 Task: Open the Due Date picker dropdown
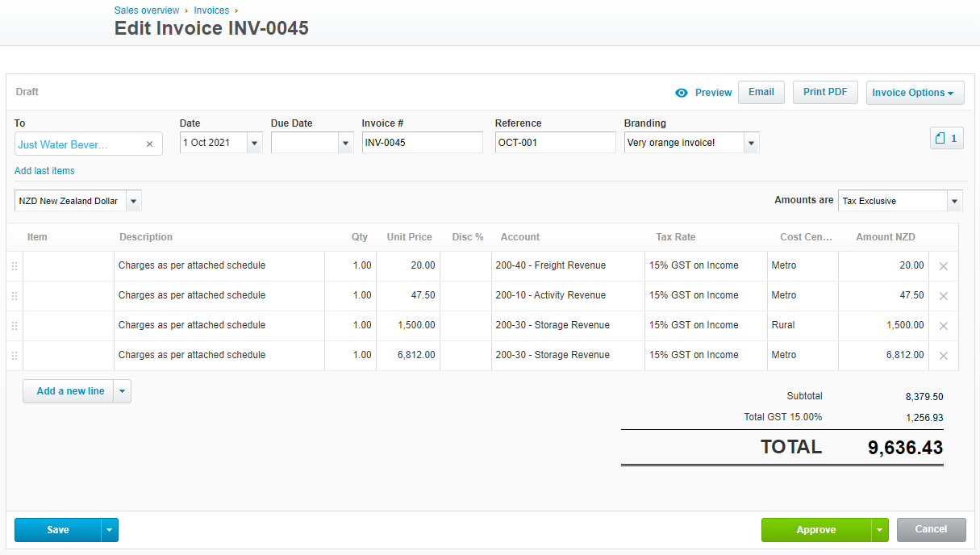pos(345,142)
